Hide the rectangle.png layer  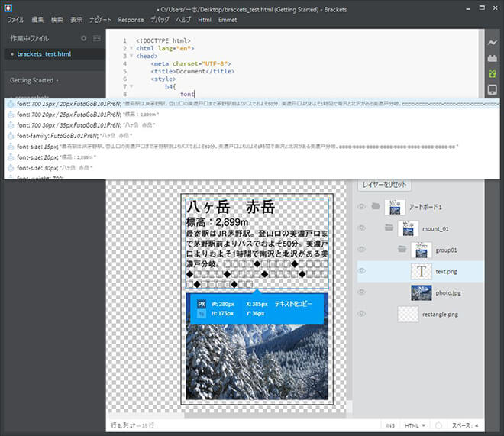click(362, 314)
